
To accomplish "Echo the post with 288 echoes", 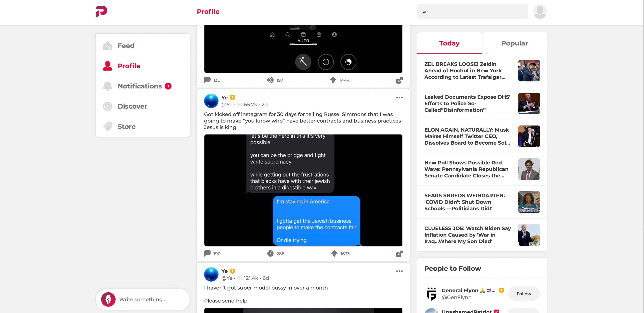I will 276,254.
